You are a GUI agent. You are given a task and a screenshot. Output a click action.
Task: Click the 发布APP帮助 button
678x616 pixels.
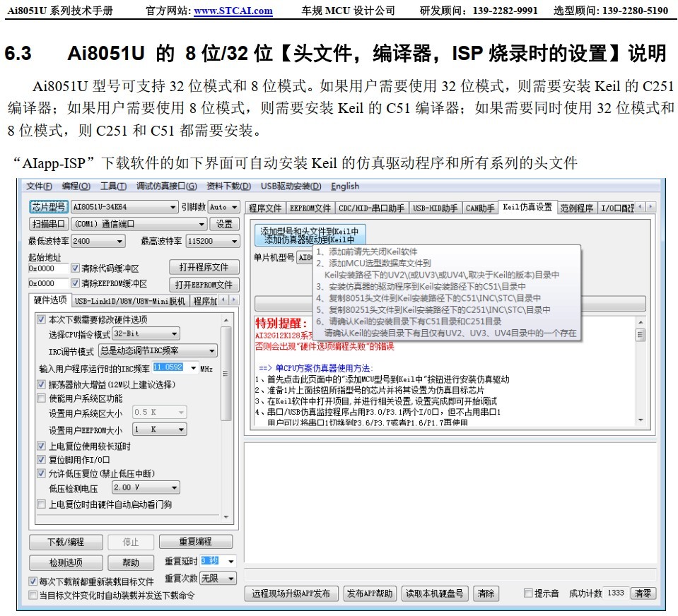pos(370,593)
